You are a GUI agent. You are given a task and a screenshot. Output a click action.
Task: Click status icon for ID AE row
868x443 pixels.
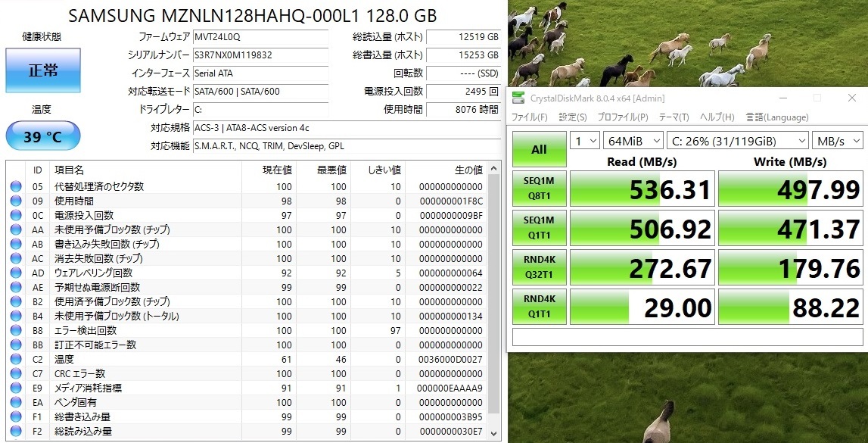point(15,288)
